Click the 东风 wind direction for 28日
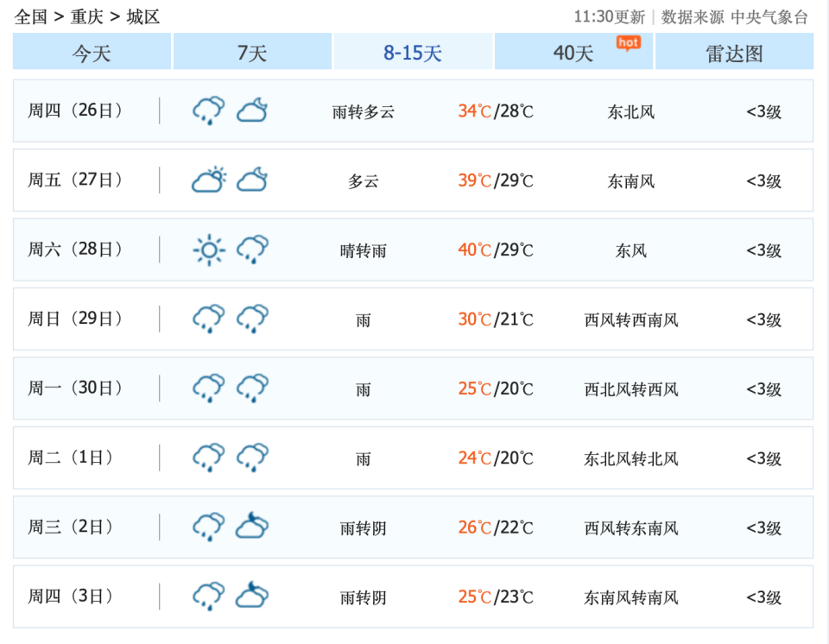829x644 pixels. coord(631,250)
